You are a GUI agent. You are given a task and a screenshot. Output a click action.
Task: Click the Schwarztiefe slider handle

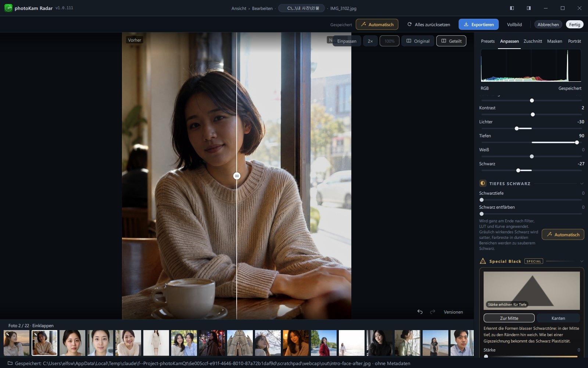pos(481,200)
